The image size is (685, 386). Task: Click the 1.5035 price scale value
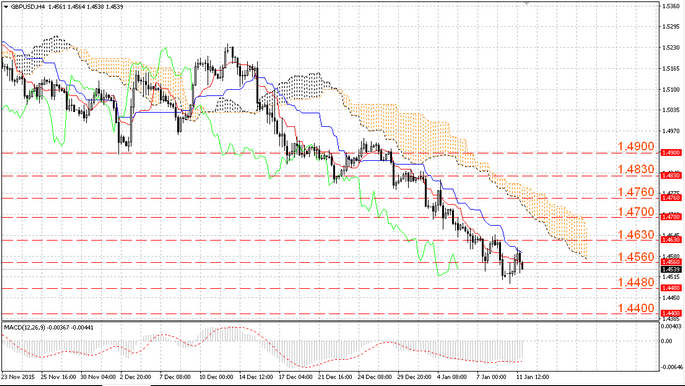point(670,110)
